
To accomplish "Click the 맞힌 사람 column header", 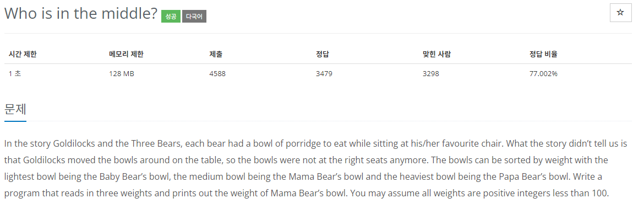I will click(436, 54).
